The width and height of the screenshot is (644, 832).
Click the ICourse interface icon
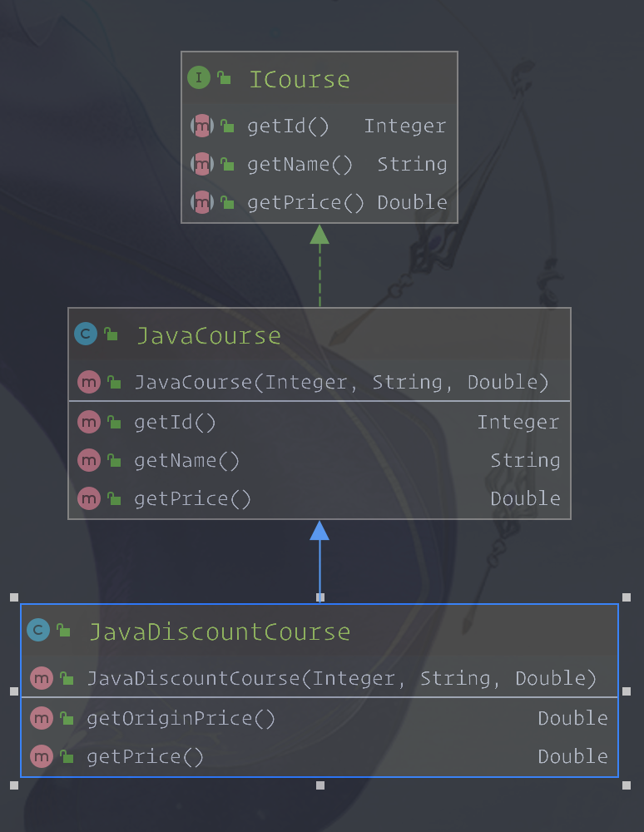(x=198, y=79)
